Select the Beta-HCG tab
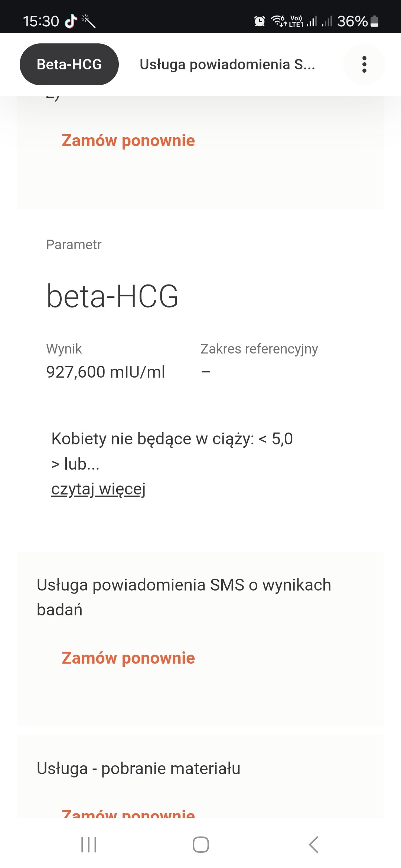401x868 pixels. 69,65
